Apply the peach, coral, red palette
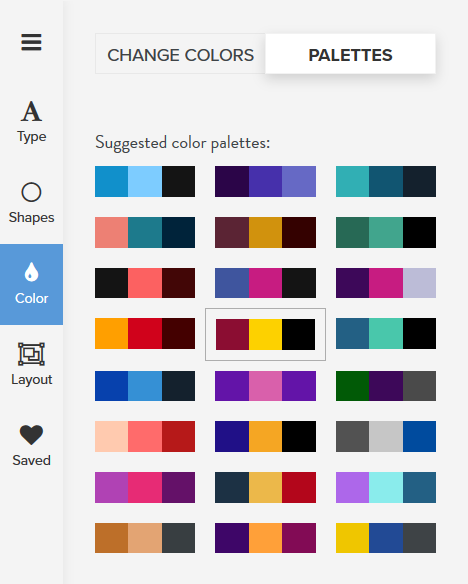 point(145,437)
